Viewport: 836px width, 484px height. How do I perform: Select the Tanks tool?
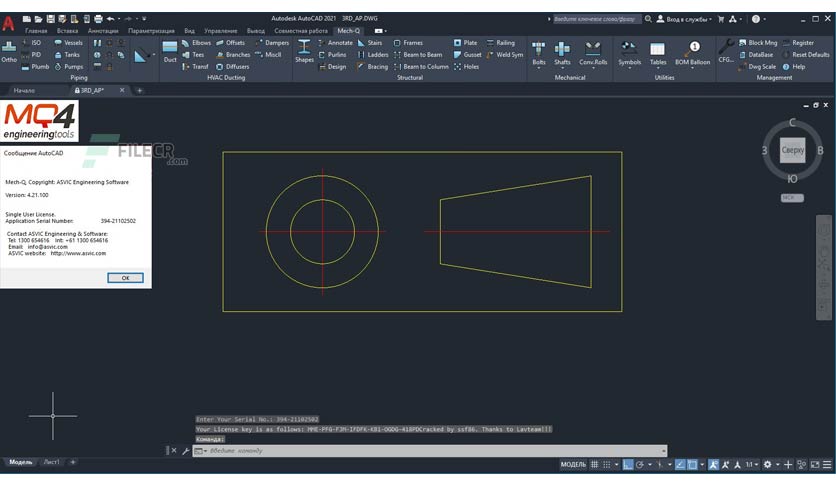(x=67, y=55)
